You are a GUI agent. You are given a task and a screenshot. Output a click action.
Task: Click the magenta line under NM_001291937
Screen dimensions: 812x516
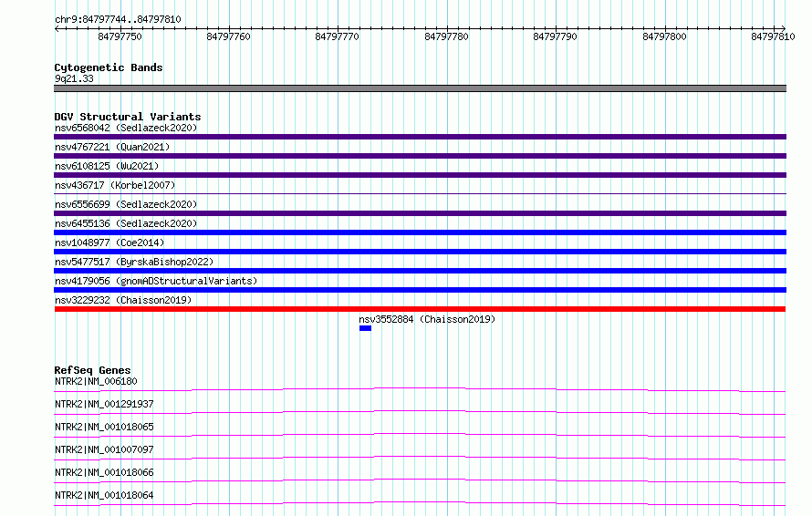pyautogui.click(x=420, y=412)
